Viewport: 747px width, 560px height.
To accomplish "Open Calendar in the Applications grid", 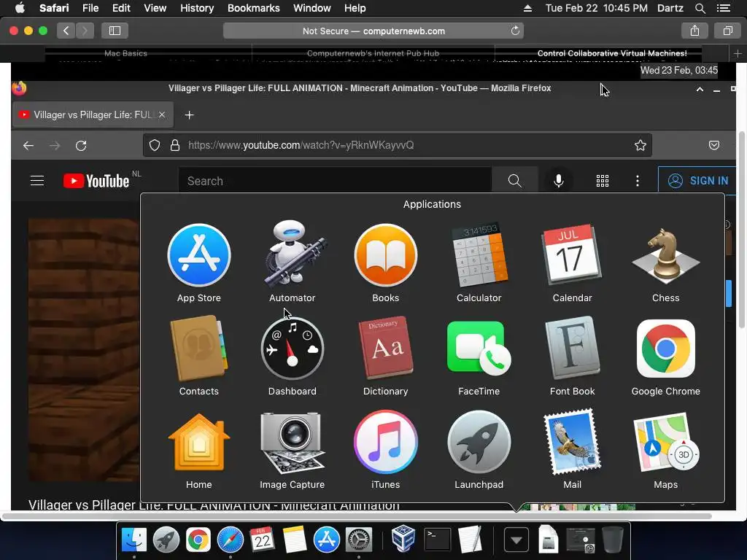I will (572, 255).
